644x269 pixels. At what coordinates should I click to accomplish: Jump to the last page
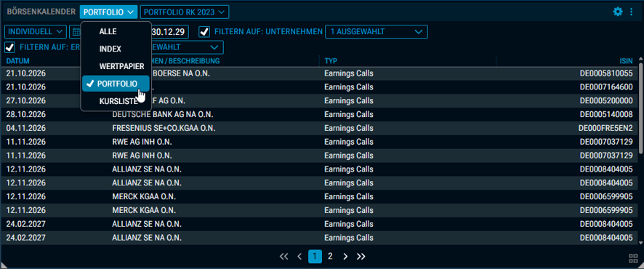(x=361, y=256)
